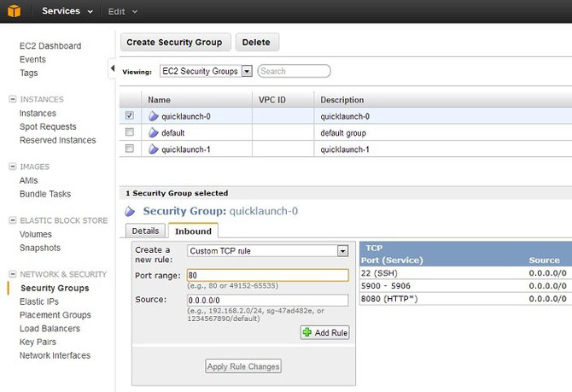Click the Delete button
This screenshot has width=572, height=392.
click(257, 43)
